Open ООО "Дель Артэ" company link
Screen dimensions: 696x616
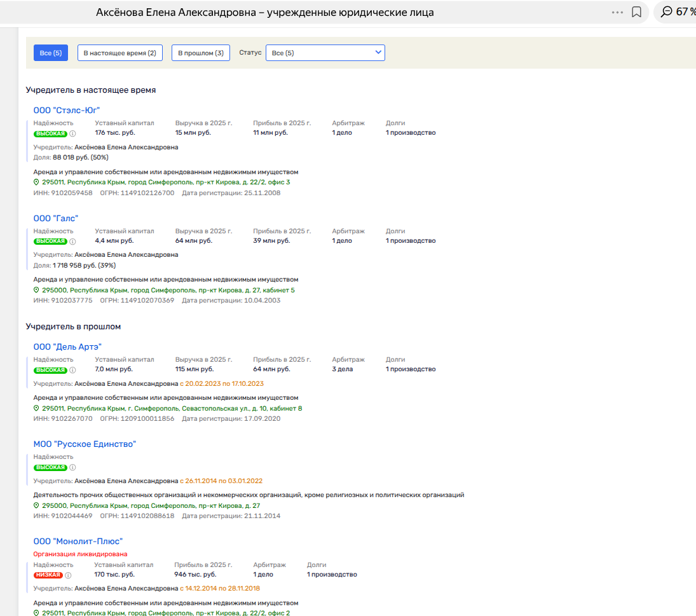(x=67, y=346)
